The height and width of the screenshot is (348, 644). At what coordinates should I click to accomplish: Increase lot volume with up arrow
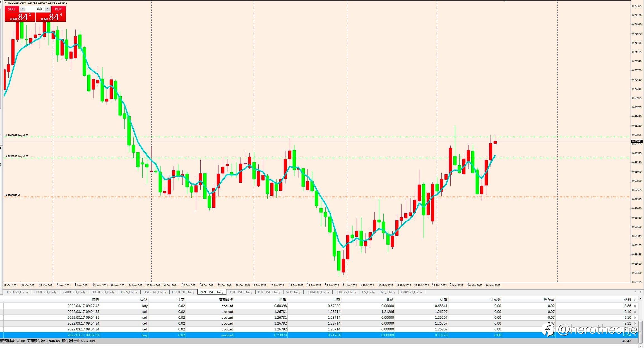tap(47, 9)
